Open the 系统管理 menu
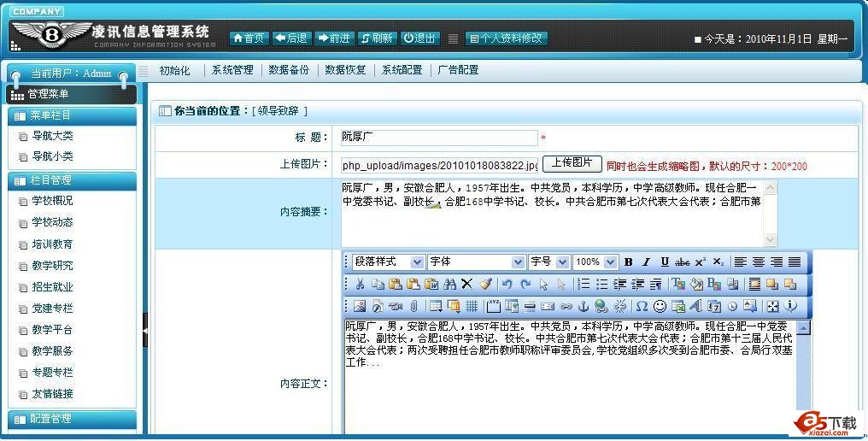868x441 pixels. tap(232, 70)
